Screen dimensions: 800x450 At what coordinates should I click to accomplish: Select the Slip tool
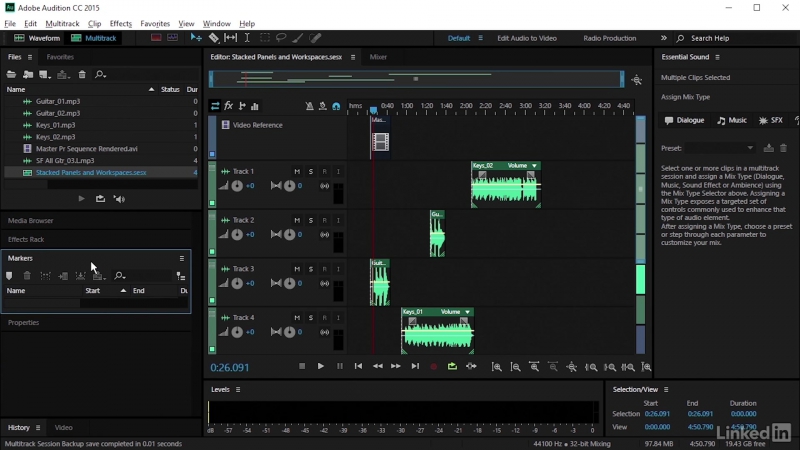(231, 38)
